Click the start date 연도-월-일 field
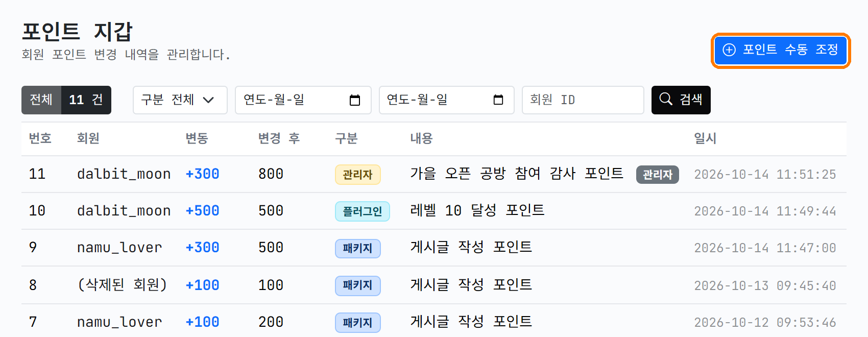868x337 pixels. (303, 100)
